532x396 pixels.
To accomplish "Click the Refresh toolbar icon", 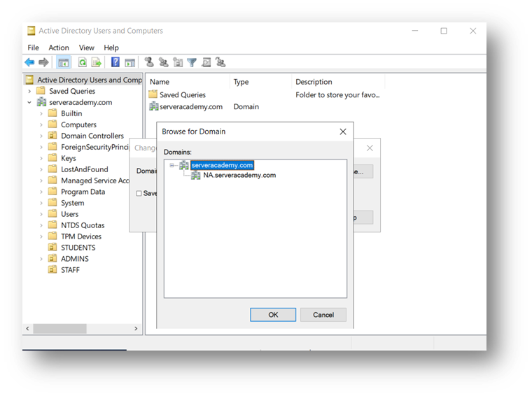I will (x=83, y=62).
